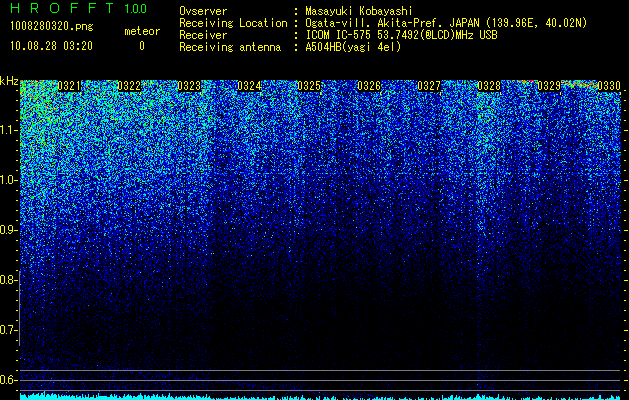The image size is (629, 400).
Task: Click the 0323 time marker
Action: click(x=189, y=86)
